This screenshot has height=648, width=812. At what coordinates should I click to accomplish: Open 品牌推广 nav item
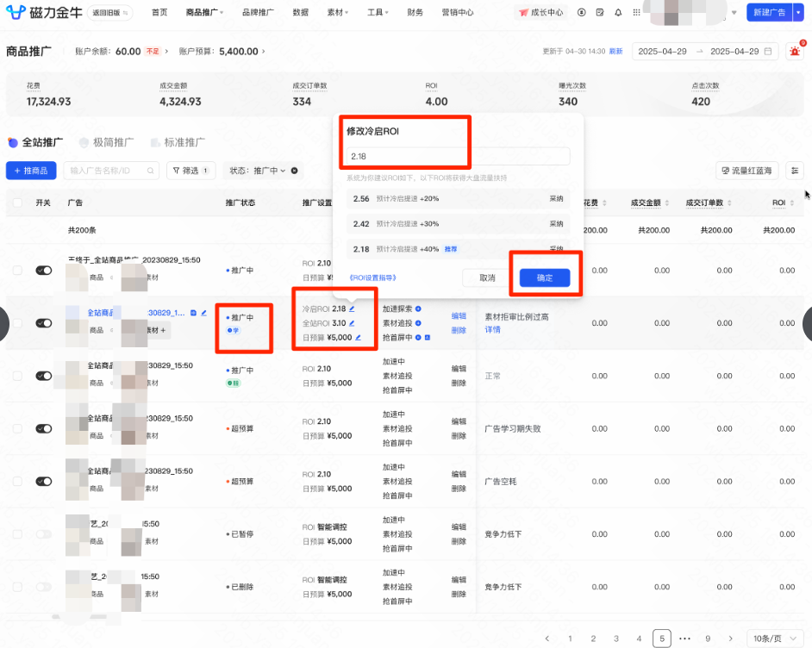258,12
